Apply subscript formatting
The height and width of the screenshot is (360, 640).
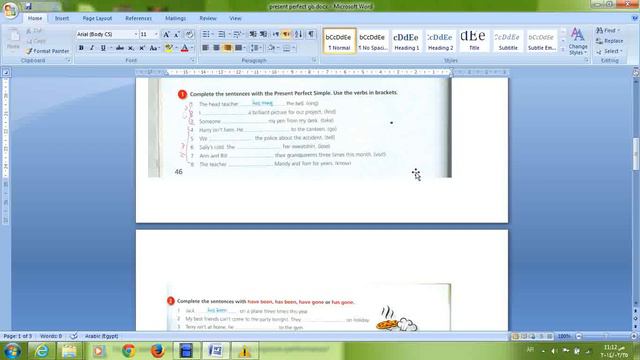pyautogui.click(x=131, y=48)
